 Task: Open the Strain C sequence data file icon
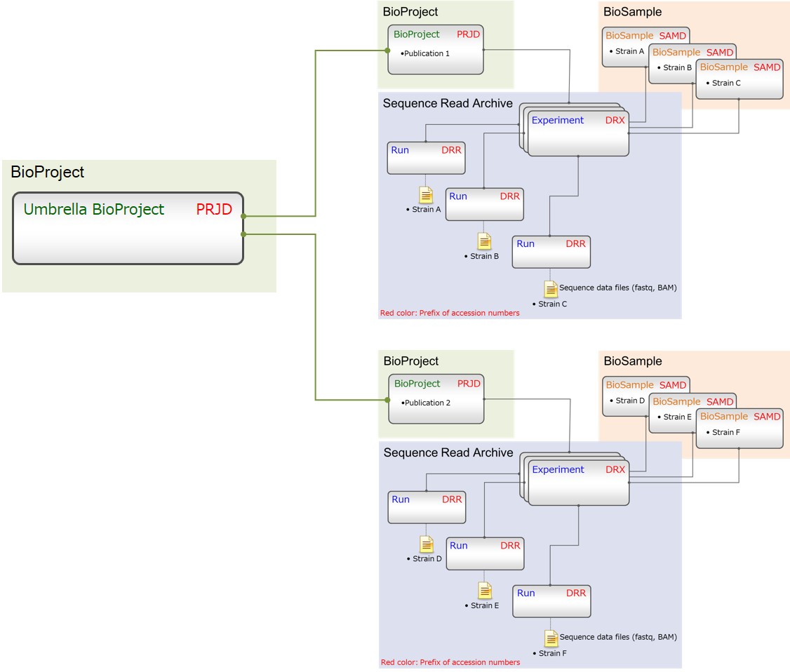pyautogui.click(x=551, y=288)
